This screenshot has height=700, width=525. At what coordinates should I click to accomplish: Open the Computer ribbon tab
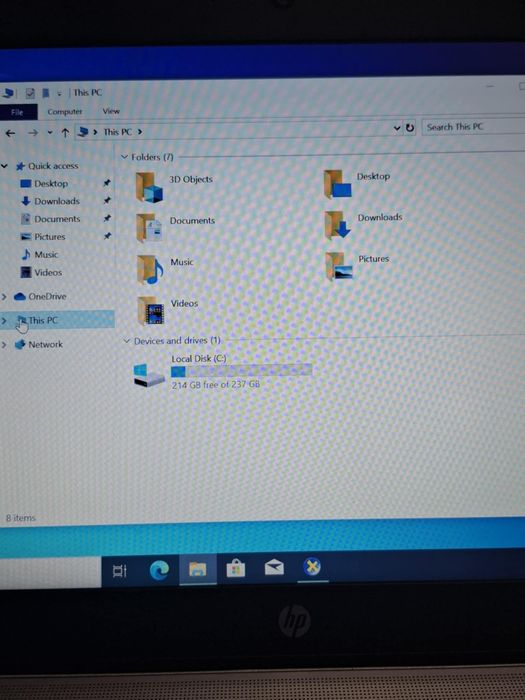(x=65, y=112)
